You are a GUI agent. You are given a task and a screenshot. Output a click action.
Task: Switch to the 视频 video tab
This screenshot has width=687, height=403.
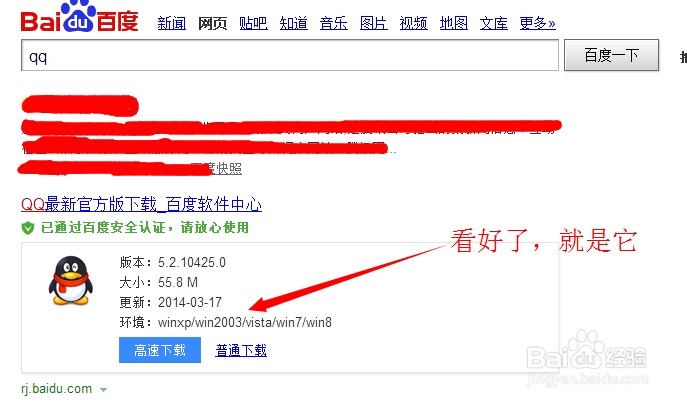tap(414, 23)
